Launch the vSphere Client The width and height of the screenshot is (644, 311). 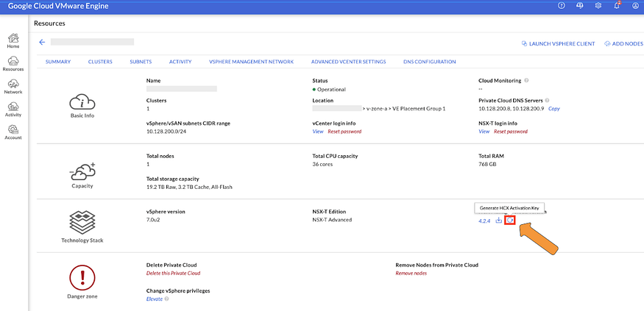558,43
